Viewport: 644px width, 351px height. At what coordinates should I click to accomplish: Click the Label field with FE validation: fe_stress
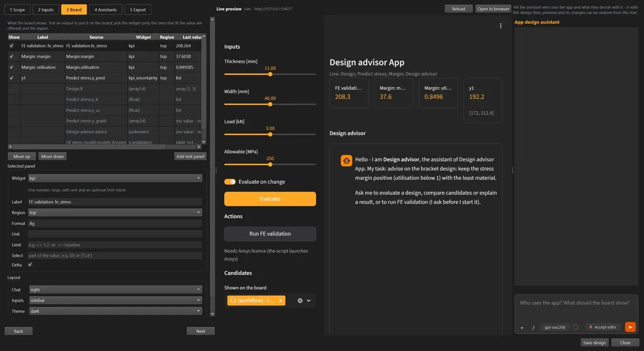pos(115,202)
